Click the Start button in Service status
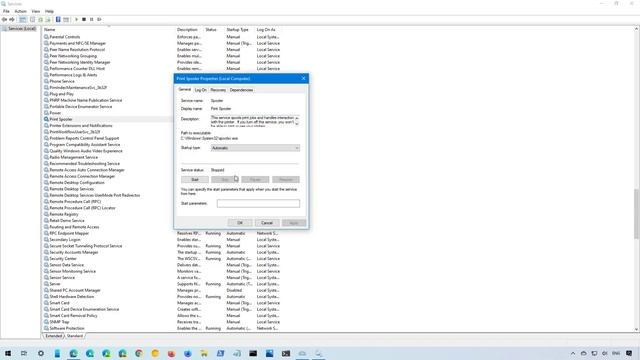The height and width of the screenshot is (360, 640). [195, 180]
